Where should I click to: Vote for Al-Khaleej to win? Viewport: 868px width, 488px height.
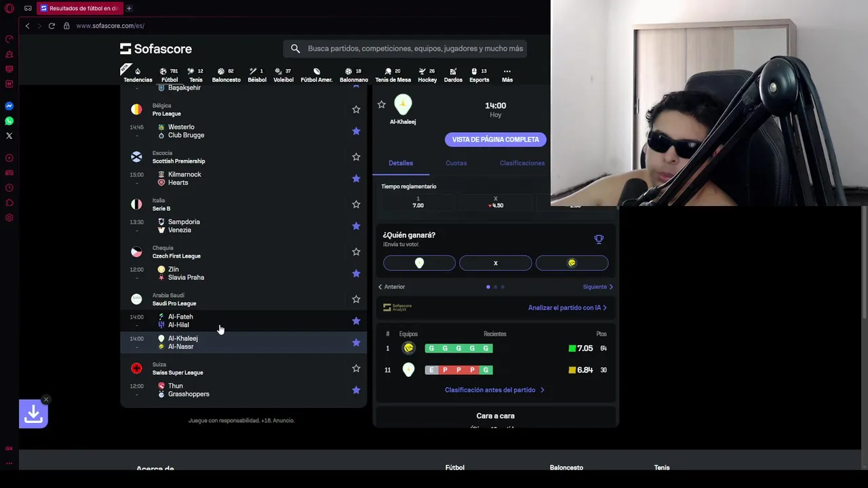click(x=419, y=263)
